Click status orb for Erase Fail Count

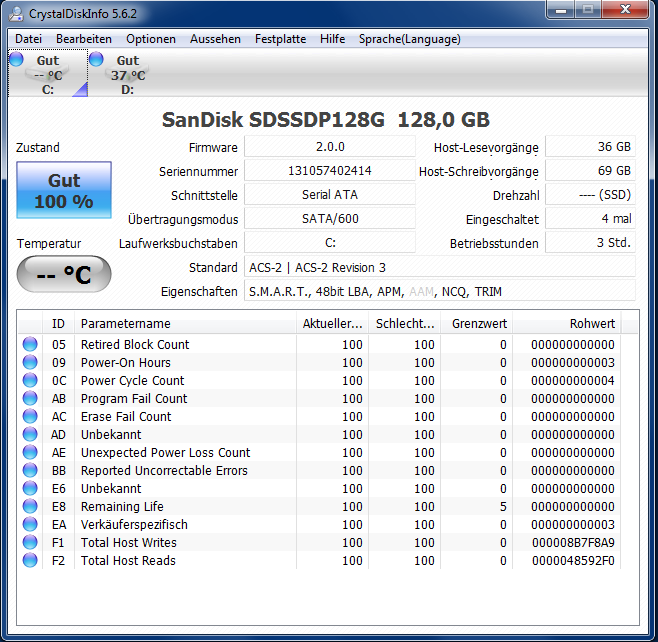pyautogui.click(x=30, y=416)
